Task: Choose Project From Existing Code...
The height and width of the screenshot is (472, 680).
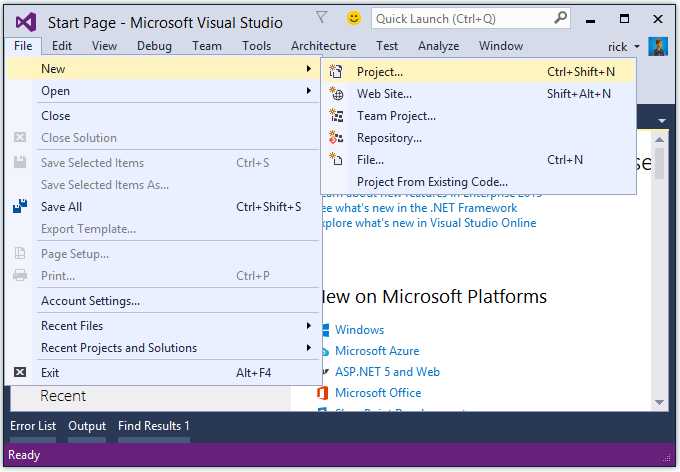Action: [x=479, y=182]
